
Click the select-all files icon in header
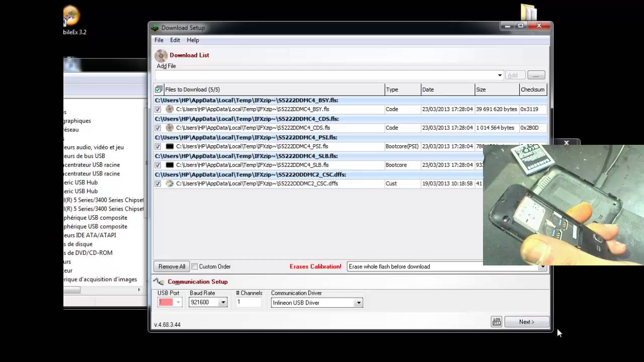click(x=158, y=89)
